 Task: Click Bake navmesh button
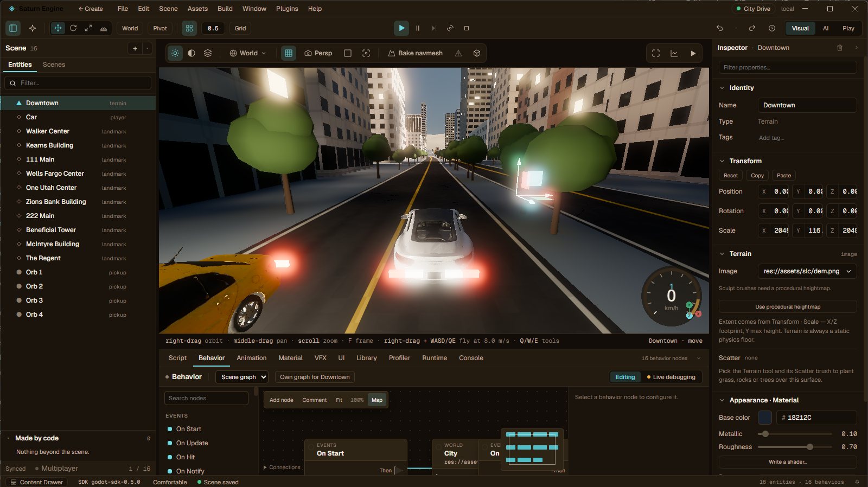pos(416,53)
